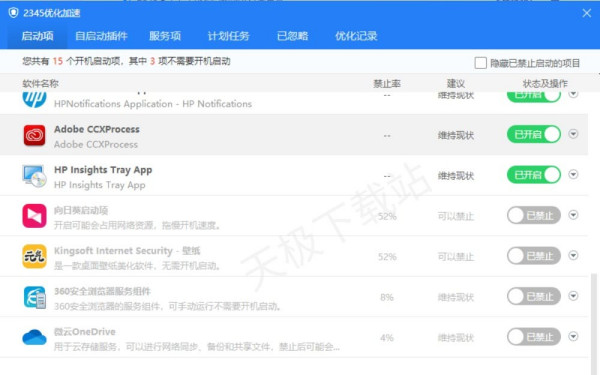
Task: Expand options arrow for HP Notifications row
Action: pos(573,94)
